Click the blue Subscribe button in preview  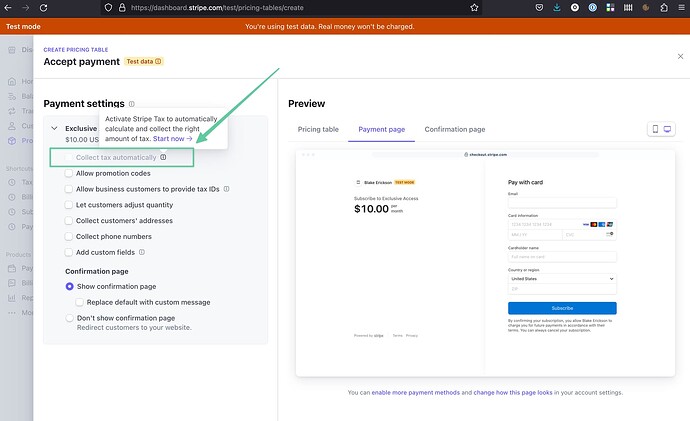[x=562, y=308]
